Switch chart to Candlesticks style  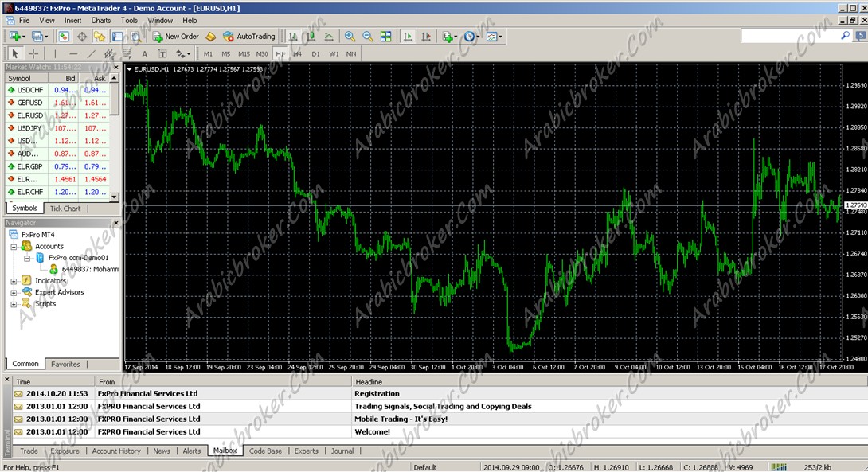311,37
